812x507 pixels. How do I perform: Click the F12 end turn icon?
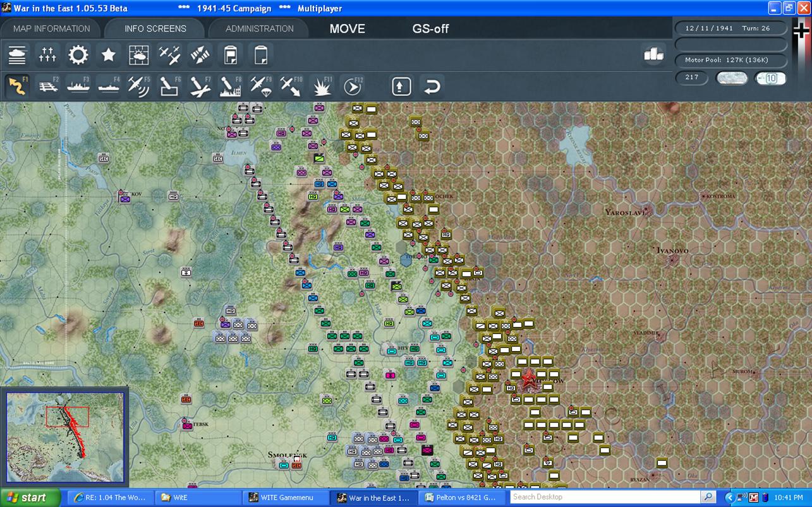coord(352,86)
